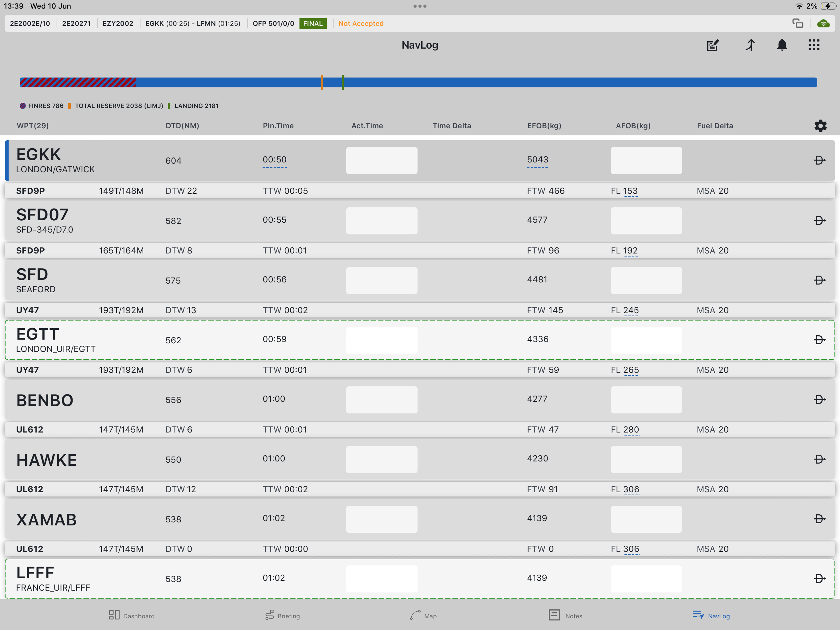Switch to the Notes tab

(x=565, y=616)
